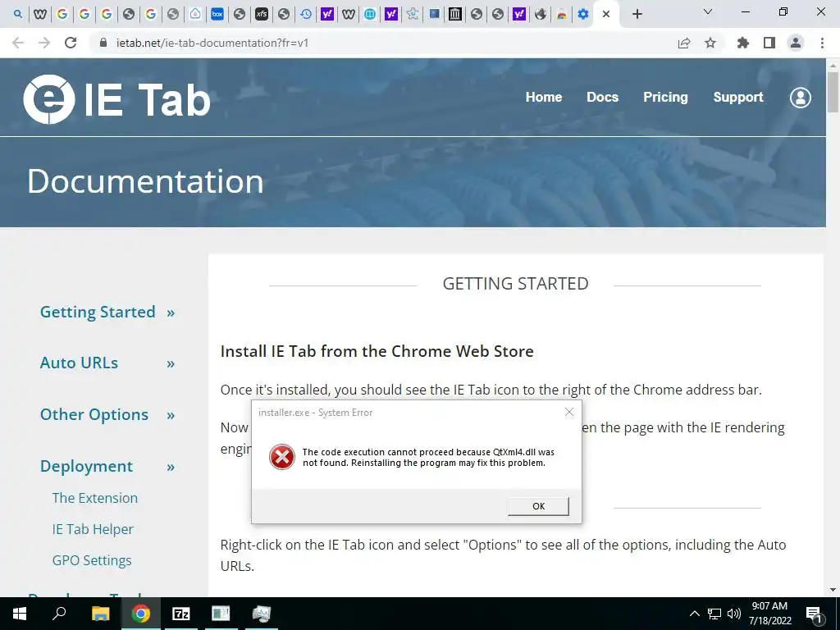Image resolution: width=840 pixels, height=630 pixels.
Task: Collapse the Deployment double-chevron
Action: pos(171,468)
